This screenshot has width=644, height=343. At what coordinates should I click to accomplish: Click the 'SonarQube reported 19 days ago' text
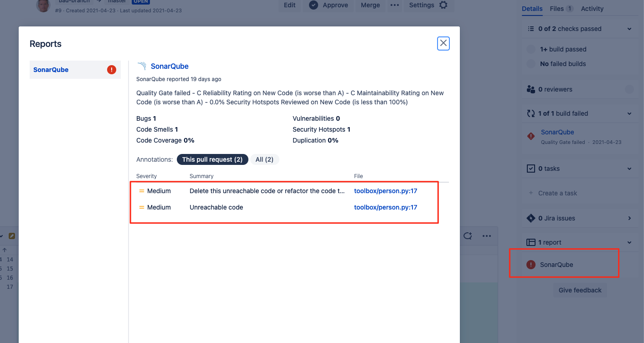[x=179, y=79]
